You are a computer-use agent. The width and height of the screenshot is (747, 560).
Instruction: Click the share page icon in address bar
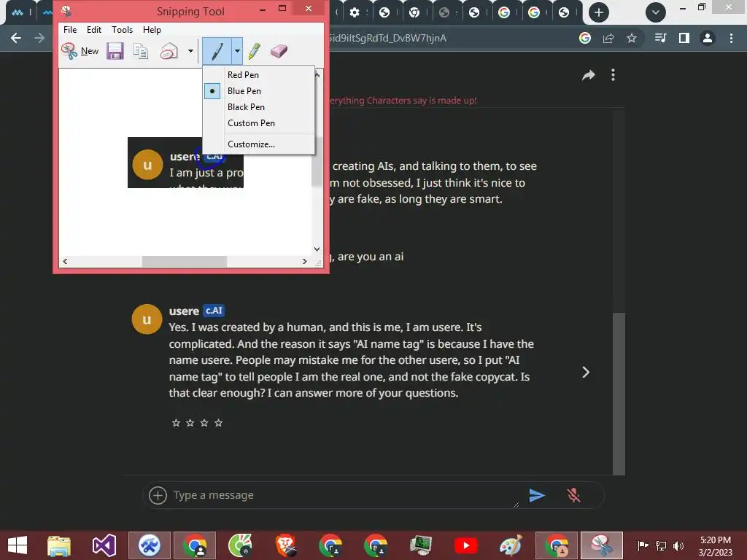(x=608, y=38)
